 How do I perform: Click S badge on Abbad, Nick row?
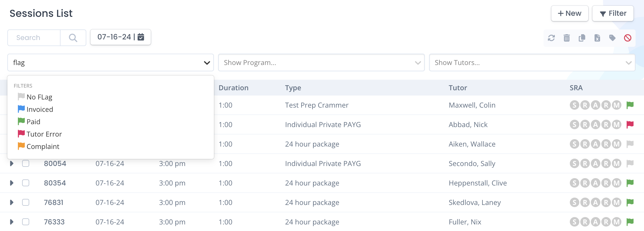(575, 125)
